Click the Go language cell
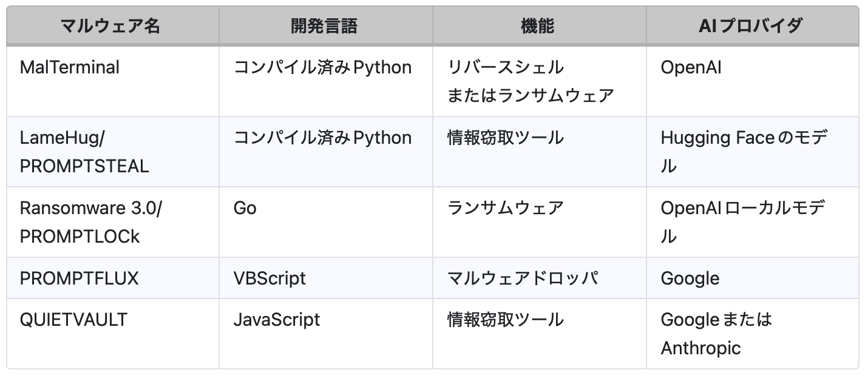Image resolution: width=868 pixels, height=381 pixels. tap(245, 208)
